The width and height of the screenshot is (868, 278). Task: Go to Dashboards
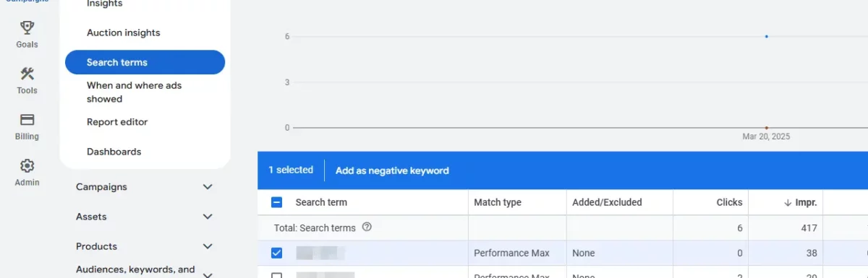[114, 152]
